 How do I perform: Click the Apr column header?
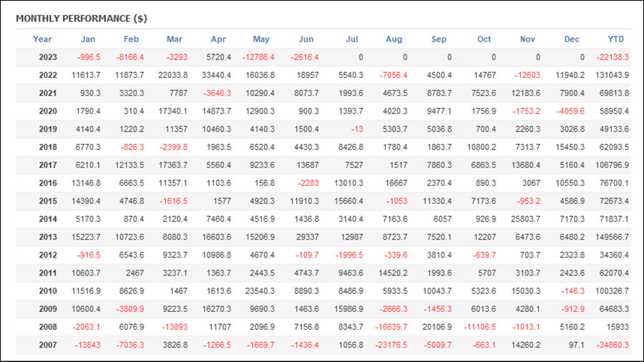click(218, 39)
